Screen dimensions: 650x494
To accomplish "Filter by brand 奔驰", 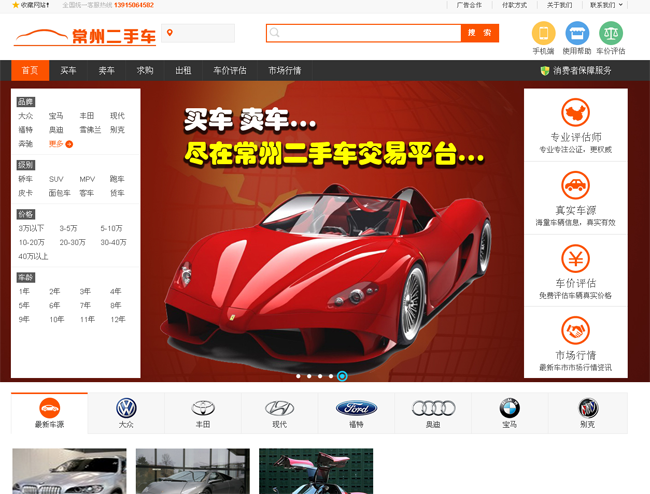I will click(26, 144).
